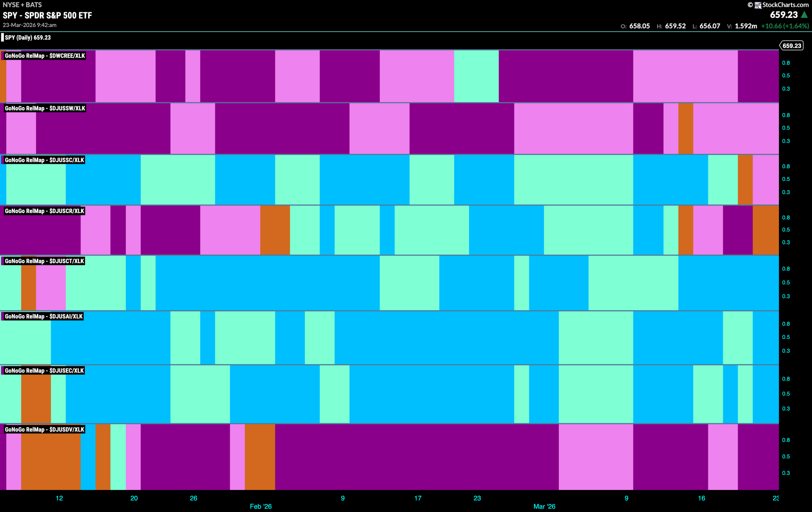Click the GoNoGo RelMap $DJUSSC/XLK label
This screenshot has width=812, height=512.
pyautogui.click(x=44, y=160)
